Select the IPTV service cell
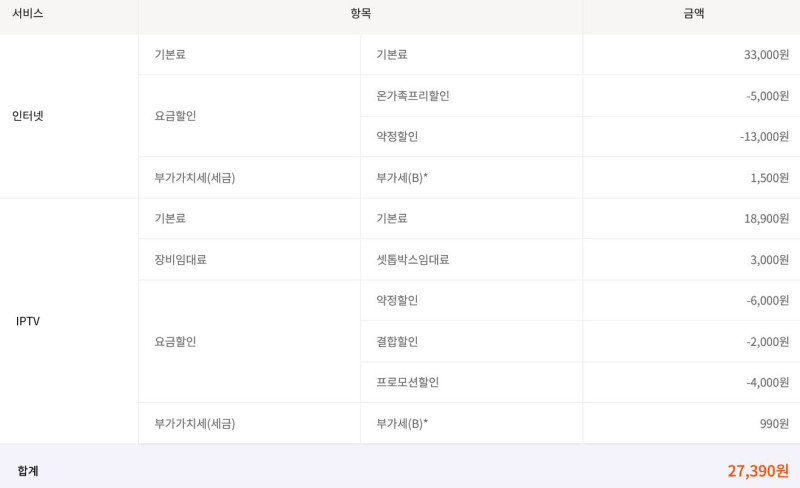The image size is (800, 488). point(28,321)
